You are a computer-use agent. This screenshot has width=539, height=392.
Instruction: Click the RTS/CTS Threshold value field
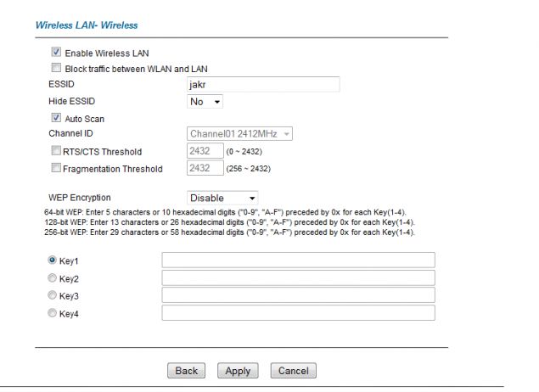[x=205, y=151]
